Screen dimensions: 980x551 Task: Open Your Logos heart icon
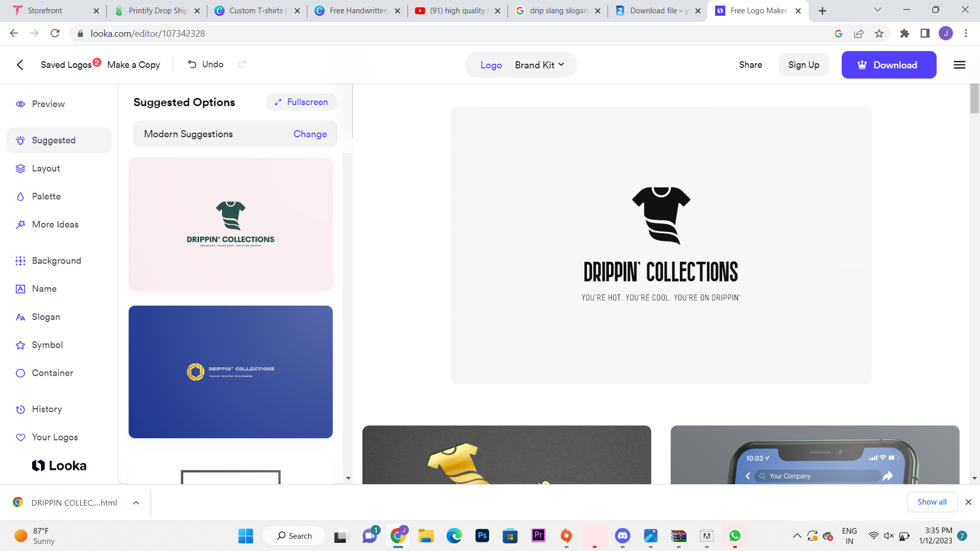20,437
